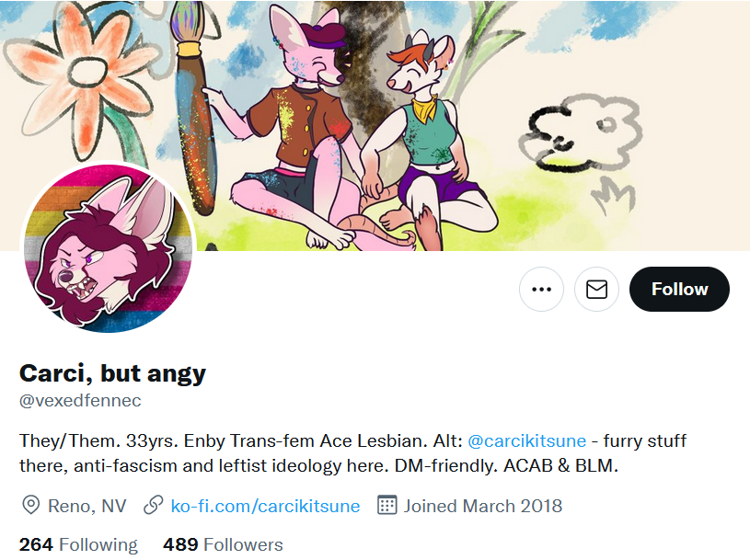Image resolution: width=750 pixels, height=560 pixels.
Task: Click the calendar icon beside Joined
Action: click(387, 505)
